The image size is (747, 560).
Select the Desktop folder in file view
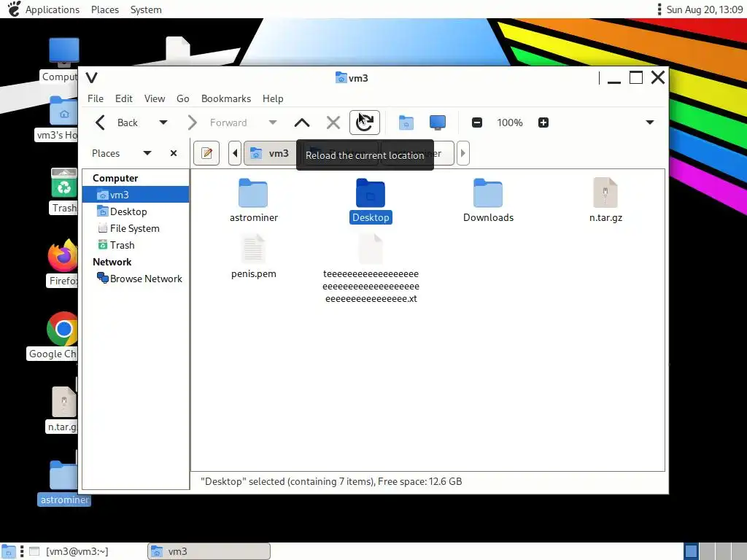click(x=371, y=201)
